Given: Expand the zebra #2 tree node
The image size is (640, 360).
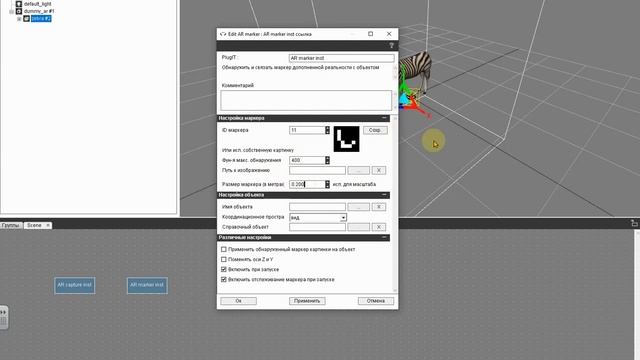Looking at the screenshot, I should tap(19, 19).
